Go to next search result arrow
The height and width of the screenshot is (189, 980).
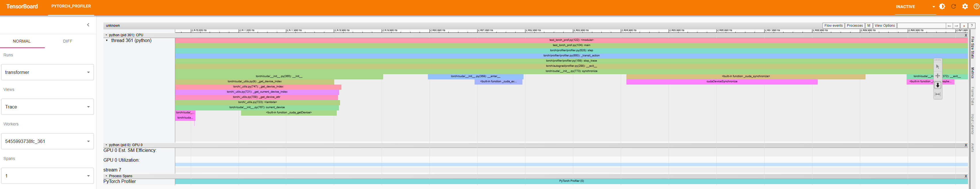coord(956,26)
